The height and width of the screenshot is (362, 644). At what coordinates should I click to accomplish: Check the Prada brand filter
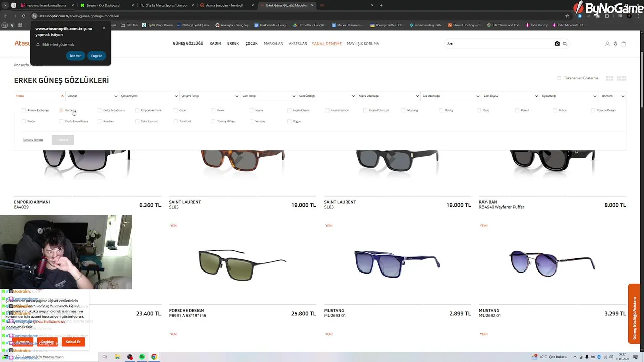[x=24, y=121]
